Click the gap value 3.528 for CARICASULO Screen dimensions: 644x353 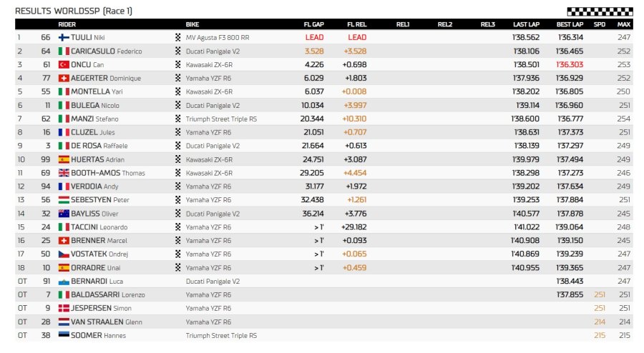click(x=314, y=51)
